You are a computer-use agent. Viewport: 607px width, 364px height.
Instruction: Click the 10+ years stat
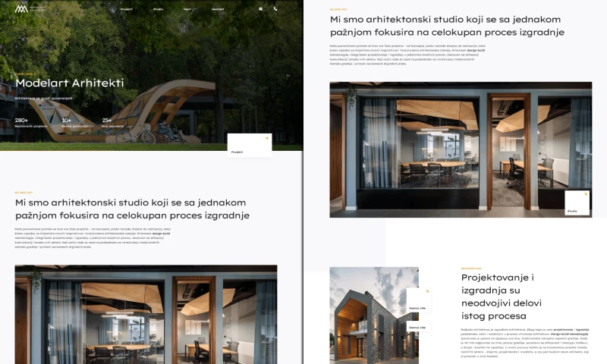[x=74, y=123]
